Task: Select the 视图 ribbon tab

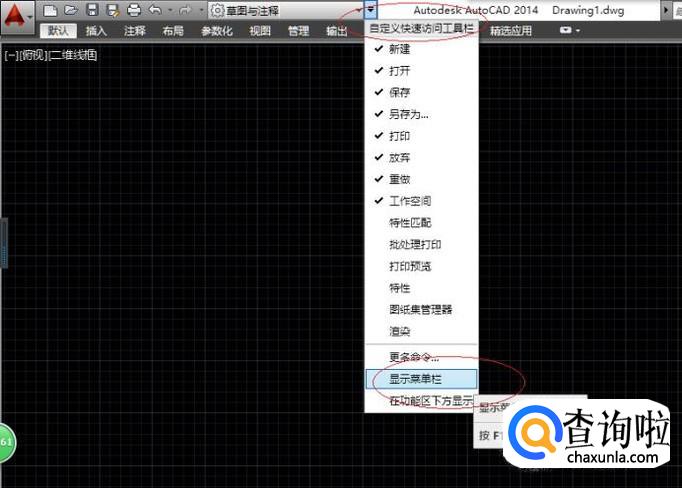Action: click(x=260, y=31)
